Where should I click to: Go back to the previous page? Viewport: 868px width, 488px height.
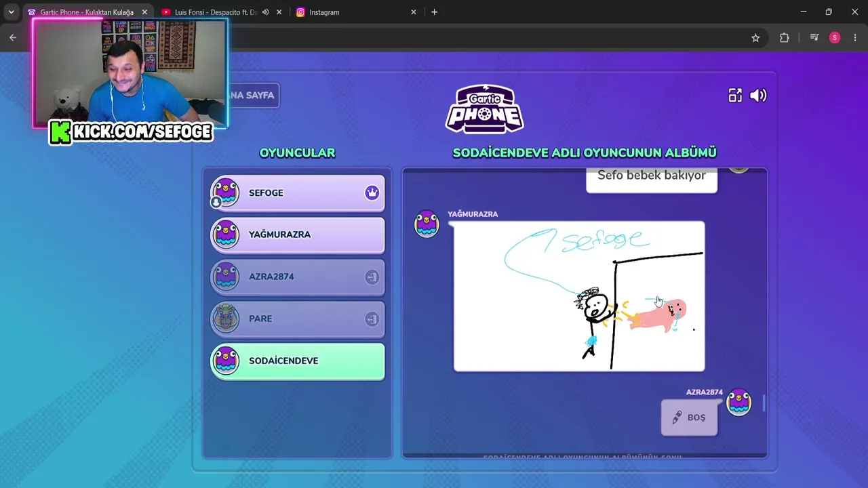coord(13,38)
